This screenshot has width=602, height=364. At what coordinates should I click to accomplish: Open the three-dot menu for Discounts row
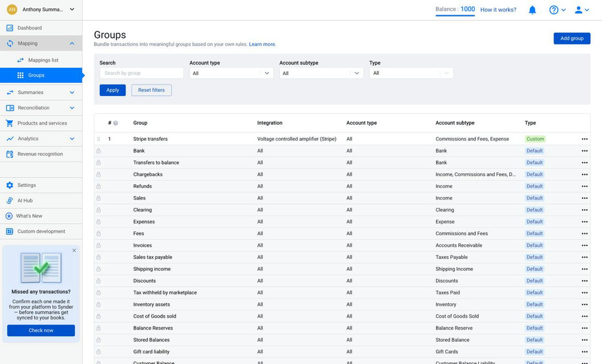coord(584,281)
